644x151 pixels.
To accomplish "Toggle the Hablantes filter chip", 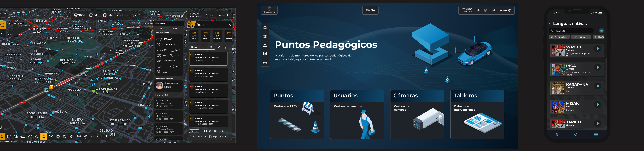I will point(581,37).
